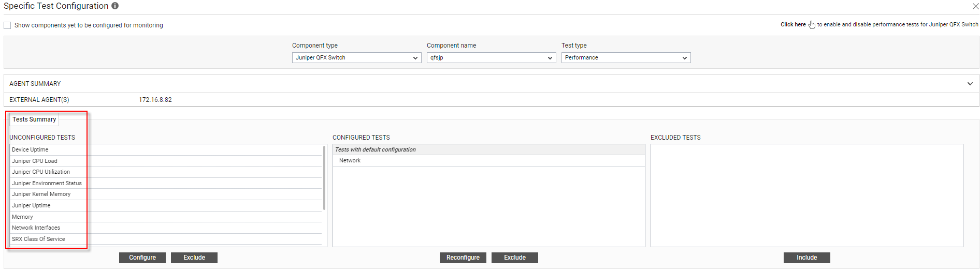Click the info icon beside Specific Test Configuration
Viewport: 980px width, 271px height.
click(x=115, y=6)
